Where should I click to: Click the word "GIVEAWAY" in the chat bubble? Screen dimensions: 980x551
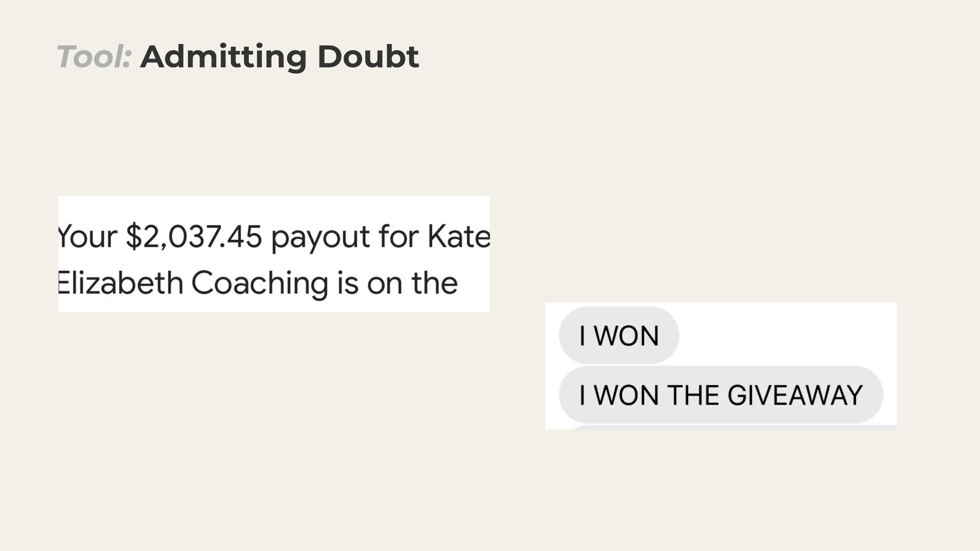[795, 395]
